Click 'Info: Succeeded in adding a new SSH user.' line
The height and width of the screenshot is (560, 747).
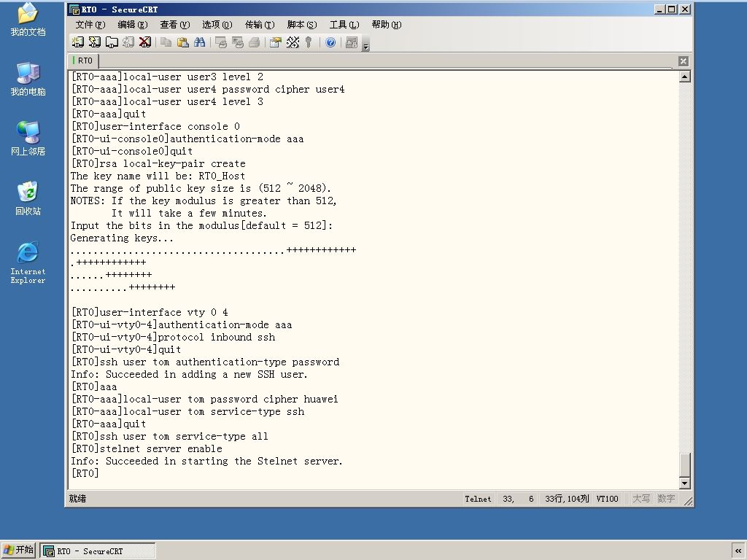point(189,374)
